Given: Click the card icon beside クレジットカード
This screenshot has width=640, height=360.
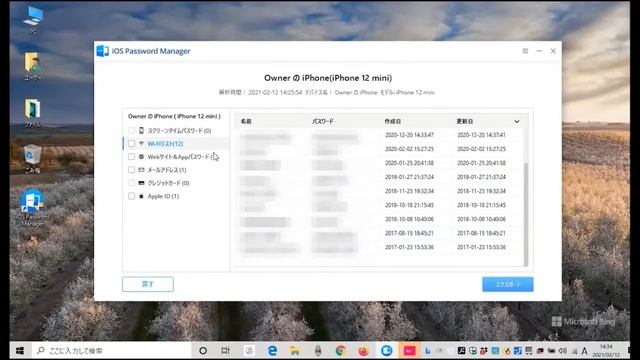Looking at the screenshot, I should coord(141,183).
